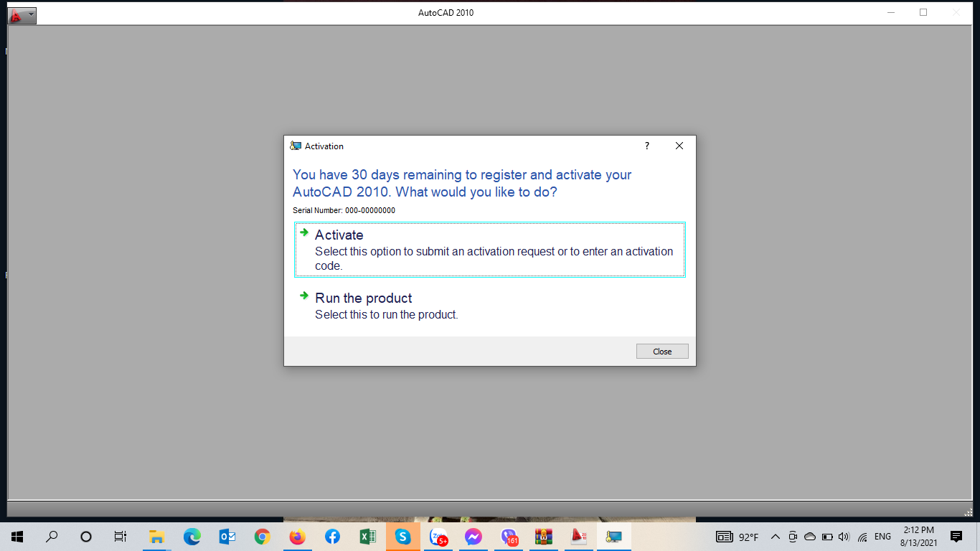Click the Meet Now tray icon
Image resolution: width=980 pixels, height=551 pixels.
pos(793,537)
